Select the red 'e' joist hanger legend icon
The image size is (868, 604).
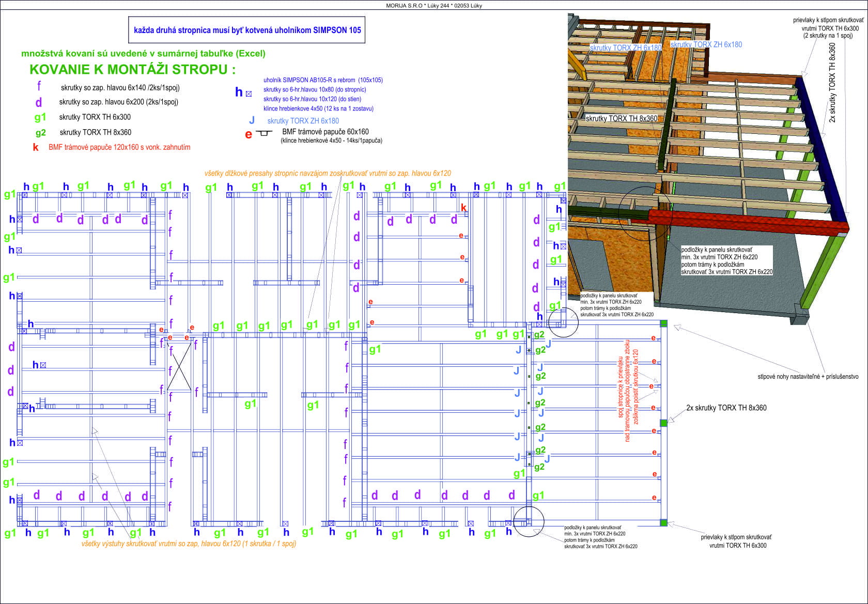(258, 134)
